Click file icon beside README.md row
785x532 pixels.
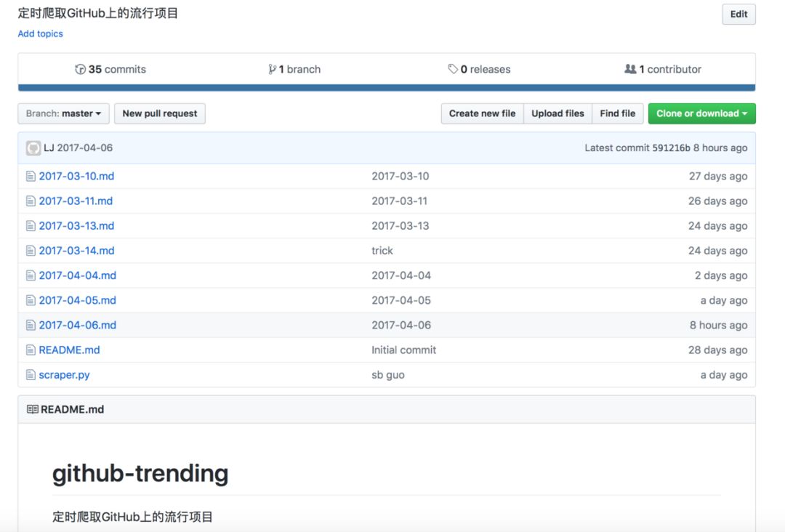[31, 350]
